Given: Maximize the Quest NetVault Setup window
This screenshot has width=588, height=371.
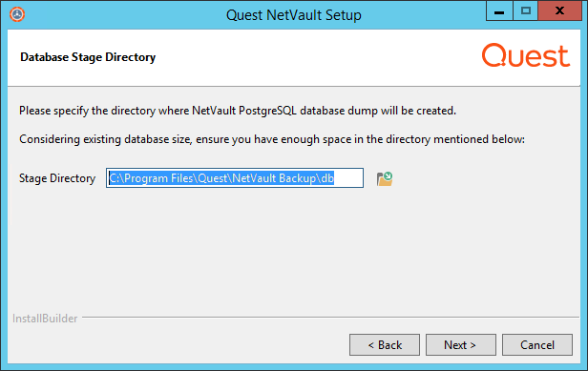Looking at the screenshot, I should pyautogui.click(x=525, y=10).
